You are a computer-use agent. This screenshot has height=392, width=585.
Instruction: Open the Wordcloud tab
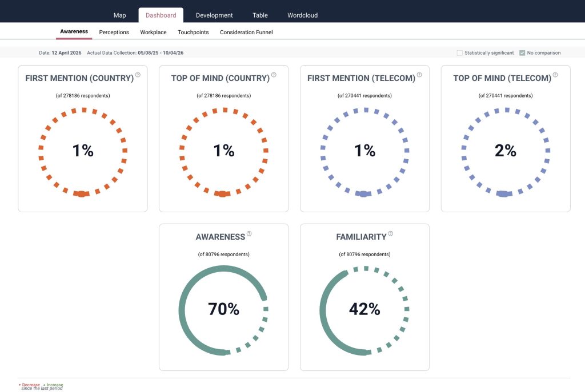click(302, 15)
